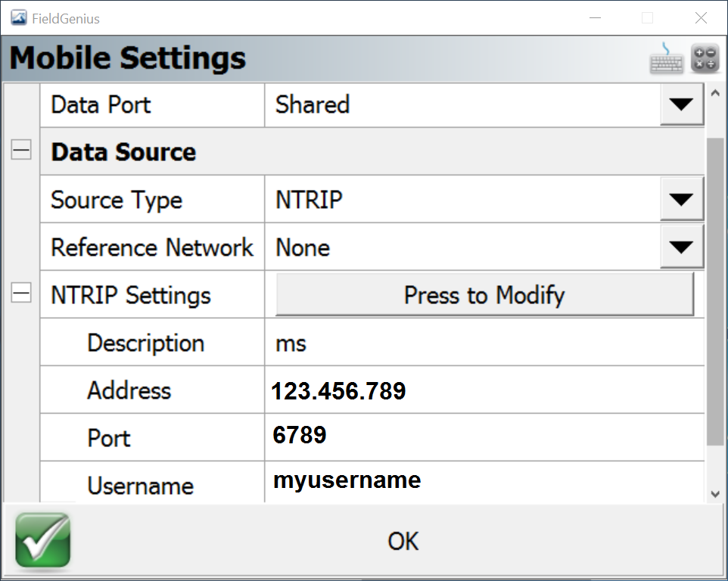This screenshot has height=581, width=728.
Task: Open the Data Port dropdown
Action: pyautogui.click(x=680, y=105)
